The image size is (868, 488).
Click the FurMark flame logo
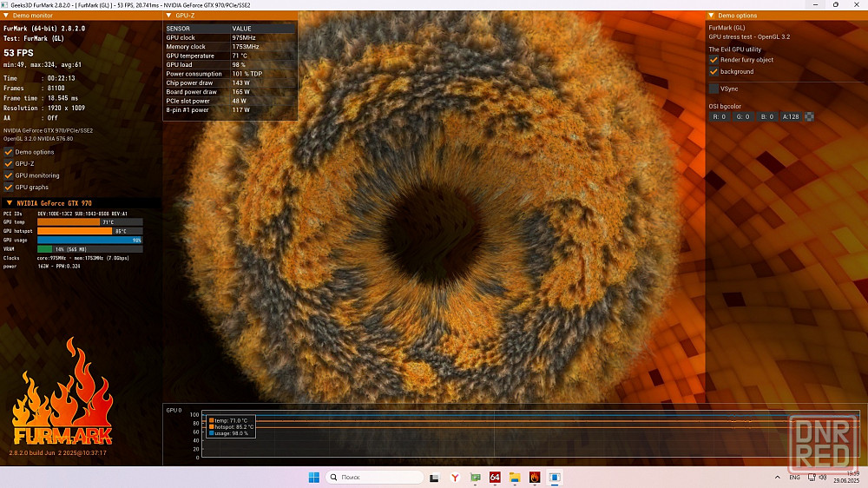tap(62, 391)
